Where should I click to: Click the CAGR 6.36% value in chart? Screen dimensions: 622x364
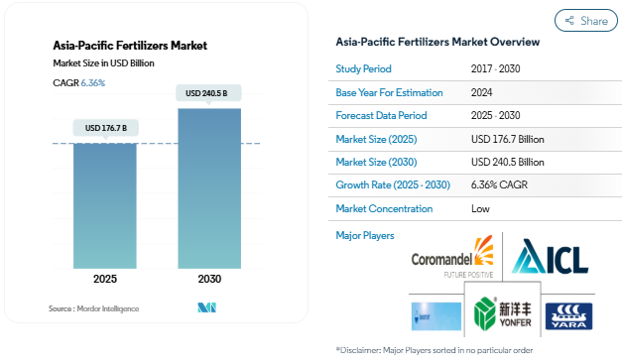(x=93, y=83)
